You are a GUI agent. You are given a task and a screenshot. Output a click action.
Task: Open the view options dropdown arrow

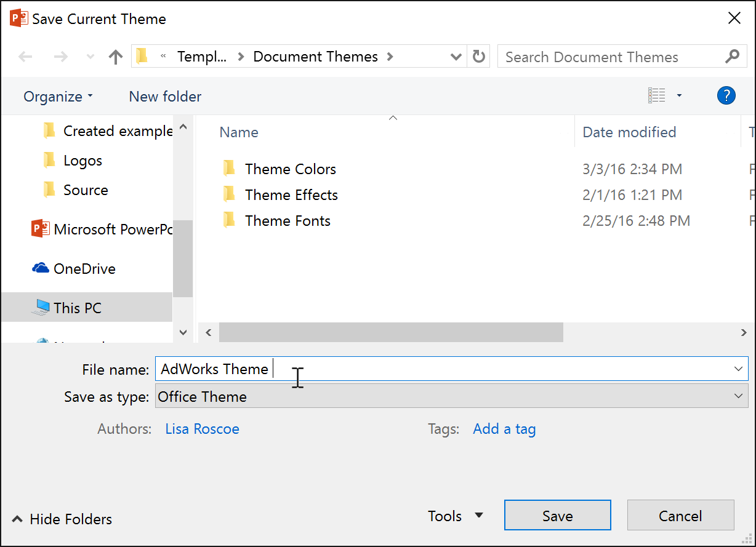[680, 96]
